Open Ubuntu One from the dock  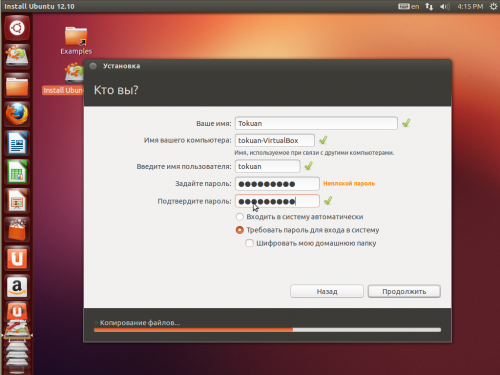coord(17,259)
